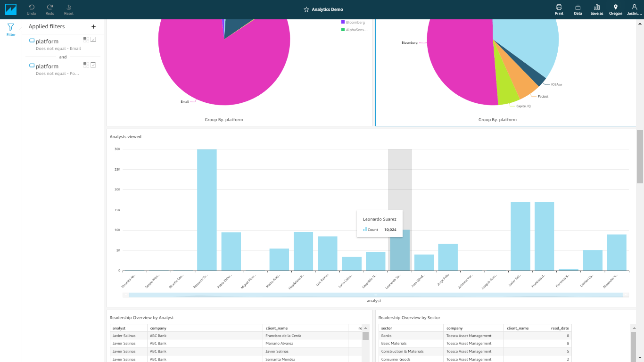Click the Undo icon
The image size is (644, 362).
[31, 7]
